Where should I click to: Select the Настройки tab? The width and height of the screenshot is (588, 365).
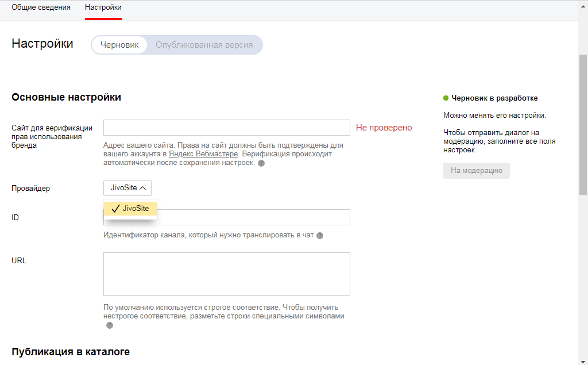tap(103, 7)
